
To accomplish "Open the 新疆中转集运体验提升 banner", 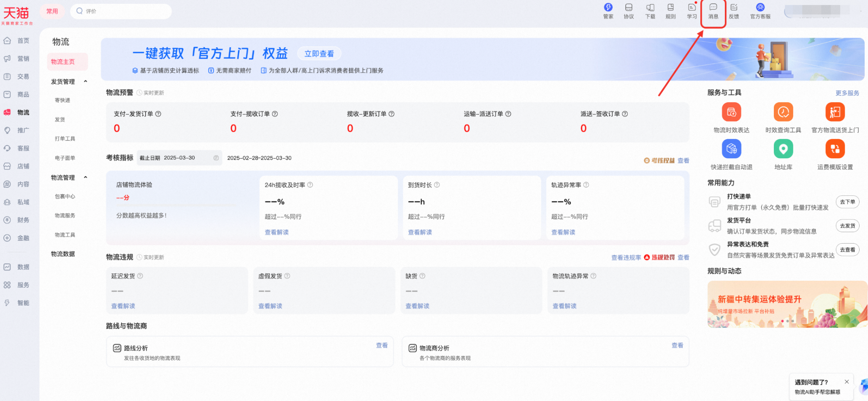I will 787,304.
